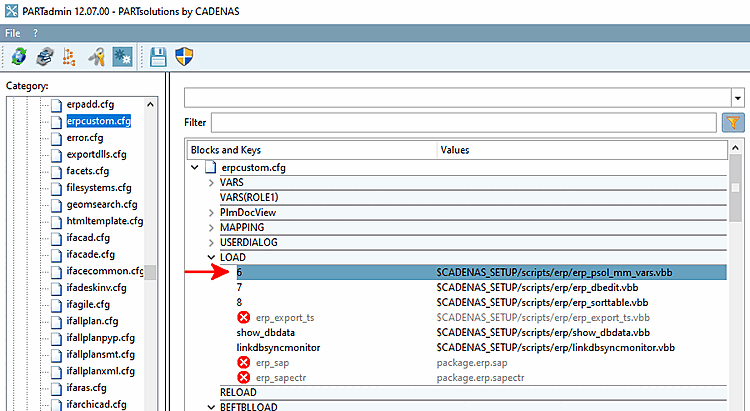Collapse the LOAD block
The width and height of the screenshot is (750, 411).
[x=211, y=257]
